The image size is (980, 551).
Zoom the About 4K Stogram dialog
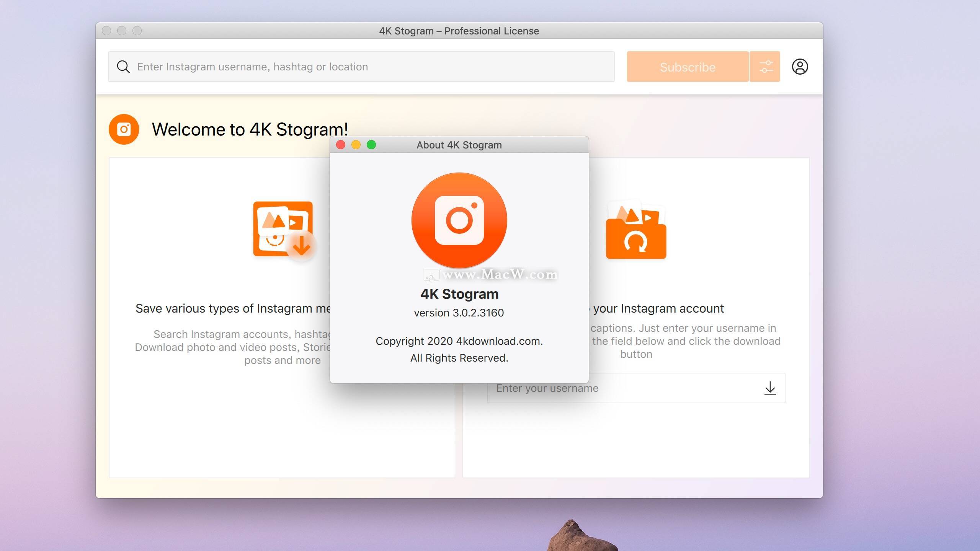pyautogui.click(x=371, y=145)
